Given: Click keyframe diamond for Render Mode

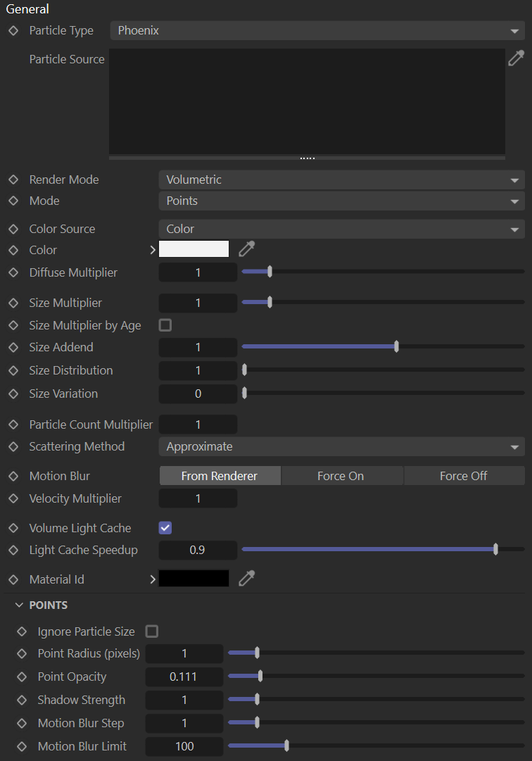Looking at the screenshot, I should tap(13, 180).
